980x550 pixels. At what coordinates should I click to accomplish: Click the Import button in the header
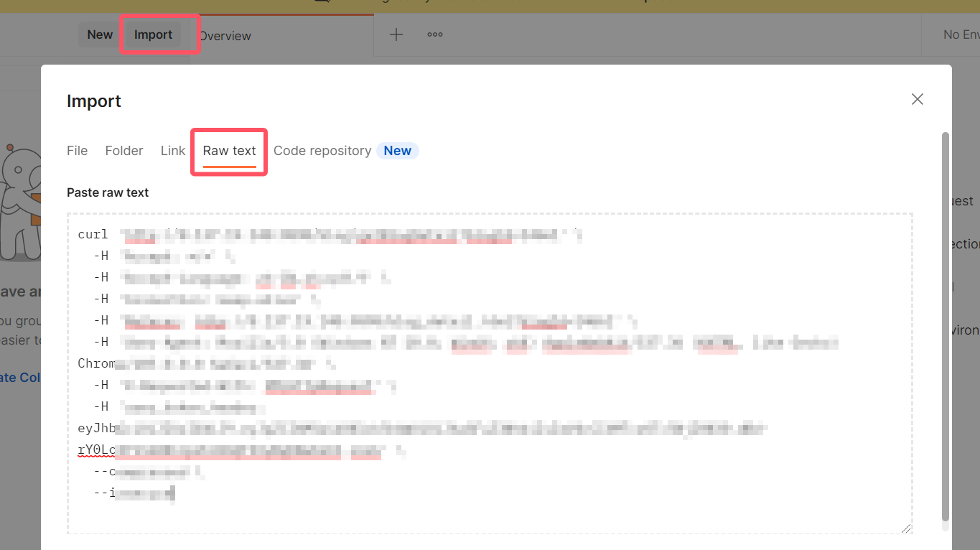pos(153,34)
